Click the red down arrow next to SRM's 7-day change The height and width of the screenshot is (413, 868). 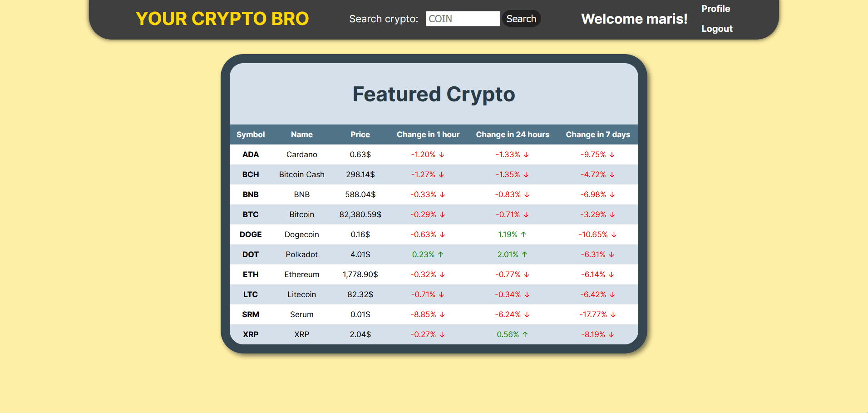613,314
